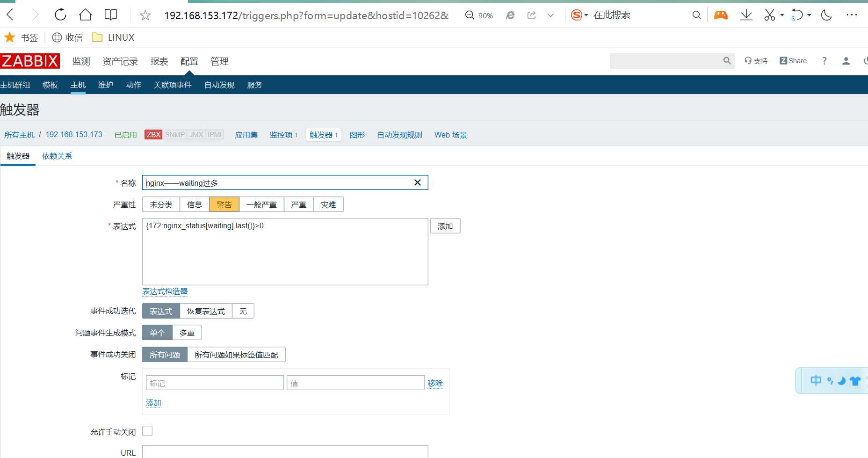The height and width of the screenshot is (458, 868).
Task: Switch to the 依赖关系 tab
Action: (x=57, y=156)
